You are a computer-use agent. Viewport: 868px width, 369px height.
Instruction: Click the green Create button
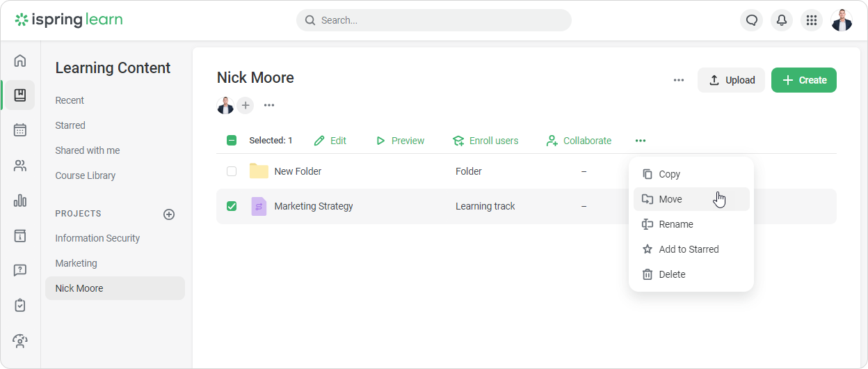tap(803, 80)
